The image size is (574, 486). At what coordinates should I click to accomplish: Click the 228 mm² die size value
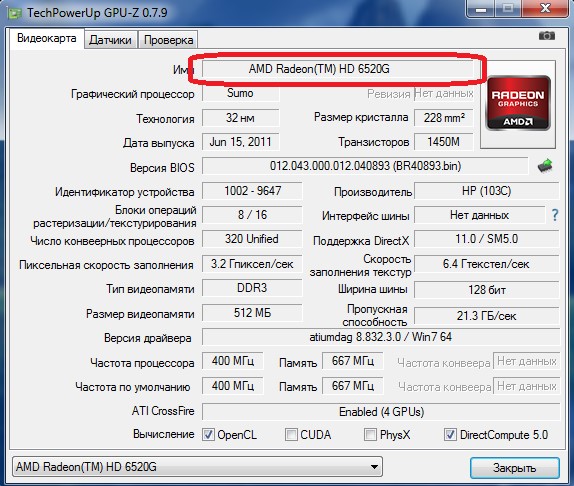(444, 118)
